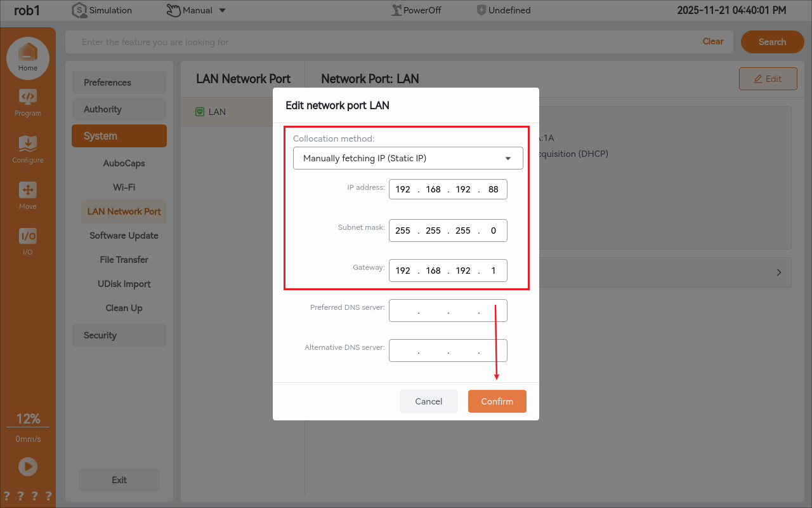Open the Collocation method dropdown
Viewport: 812px width, 508px height.
408,158
